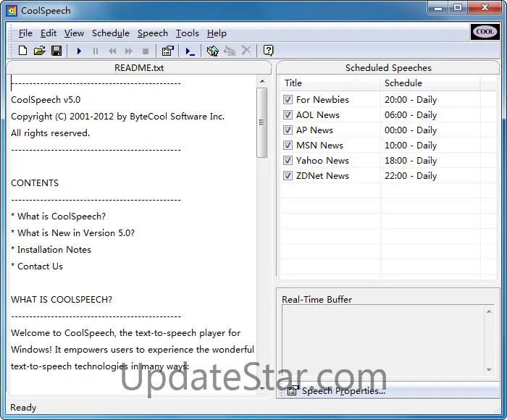The width and height of the screenshot is (507, 420).
Task: Toggle the AOL News checkbox
Action: tap(288, 115)
